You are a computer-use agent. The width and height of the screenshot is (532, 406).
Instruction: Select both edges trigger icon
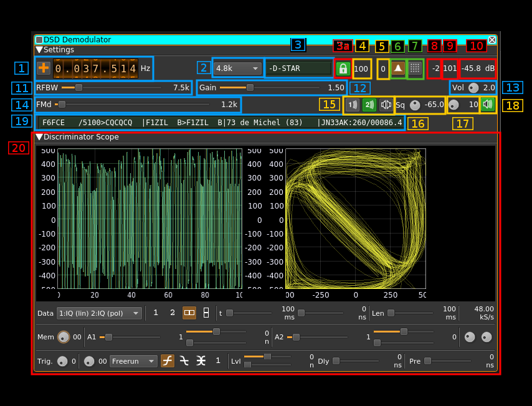[x=201, y=361]
